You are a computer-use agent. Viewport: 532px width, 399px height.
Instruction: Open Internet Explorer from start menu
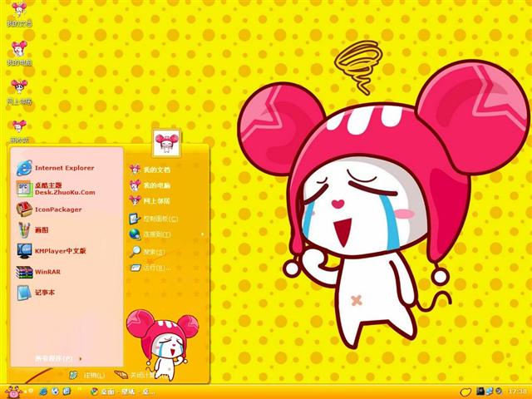(56, 168)
